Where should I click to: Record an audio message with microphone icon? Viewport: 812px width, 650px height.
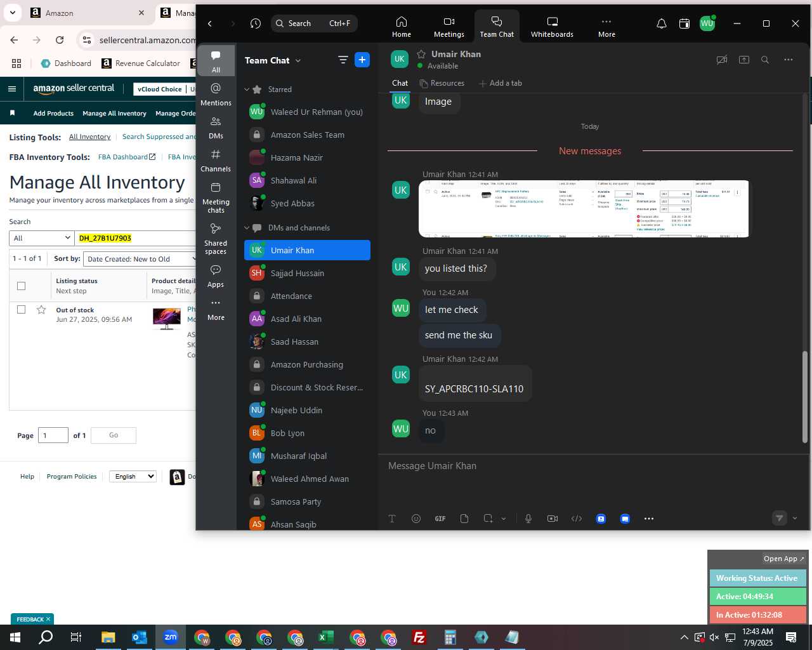(528, 519)
